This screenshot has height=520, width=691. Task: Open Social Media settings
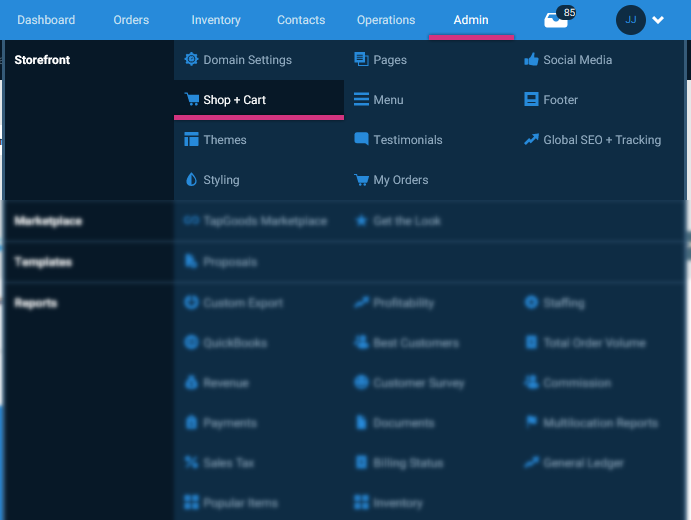[577, 60]
